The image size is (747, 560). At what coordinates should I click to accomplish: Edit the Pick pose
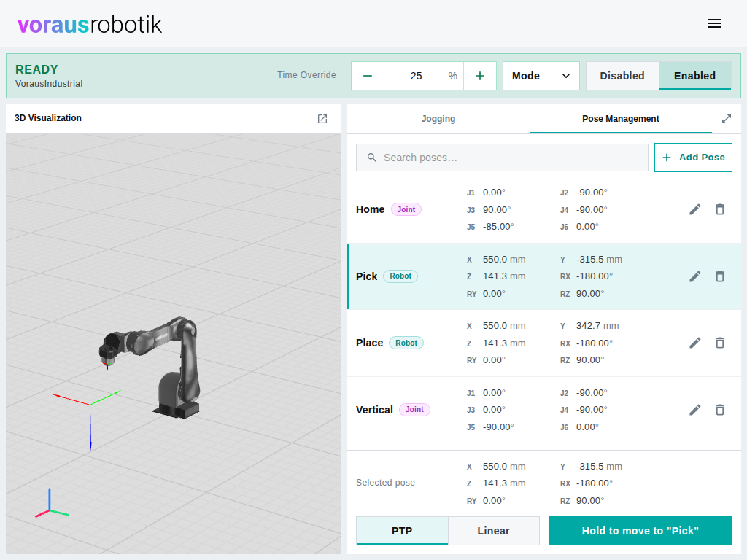695,276
